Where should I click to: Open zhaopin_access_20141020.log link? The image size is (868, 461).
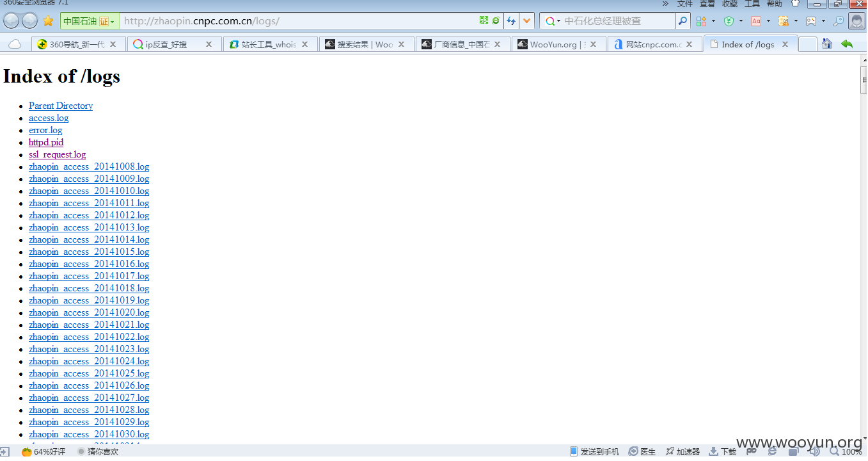pyautogui.click(x=89, y=312)
